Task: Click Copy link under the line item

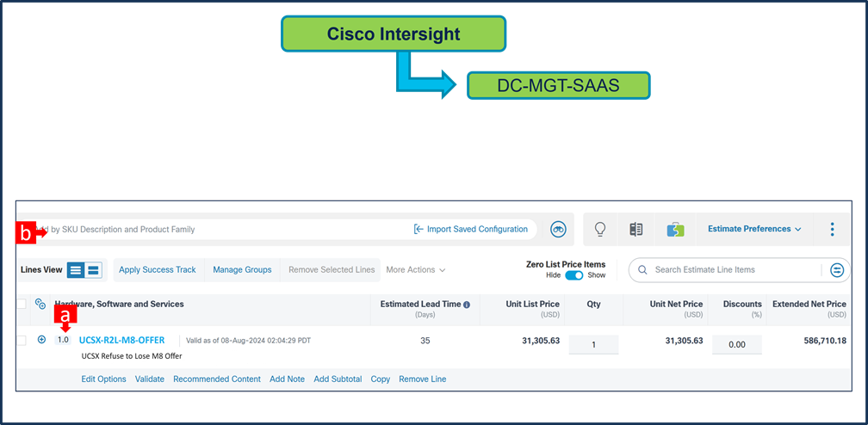Action: point(381,379)
